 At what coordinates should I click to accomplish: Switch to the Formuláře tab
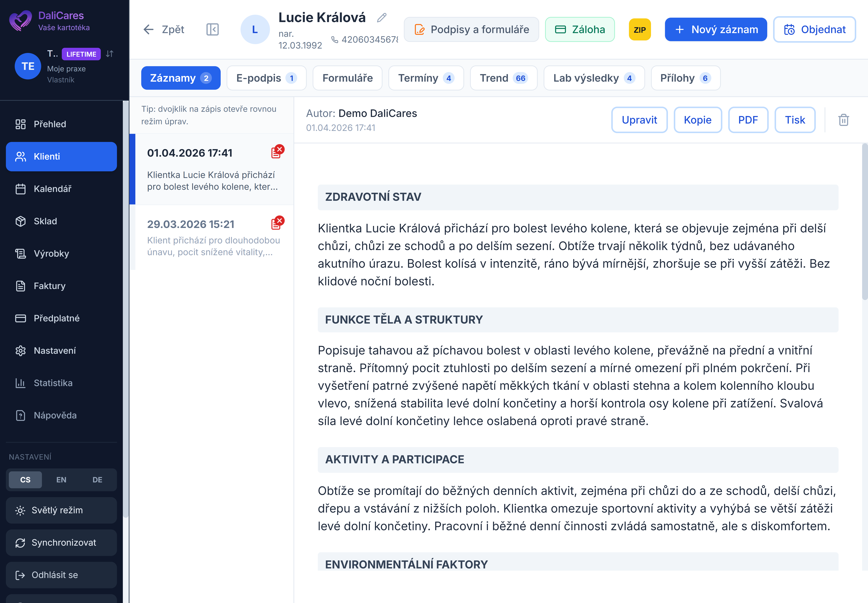[348, 78]
